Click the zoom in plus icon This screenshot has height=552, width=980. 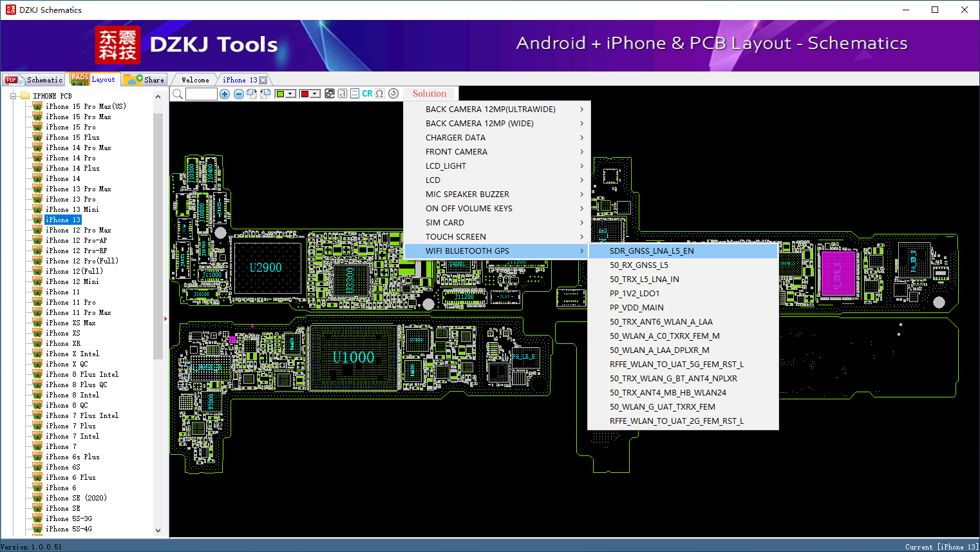coord(225,94)
